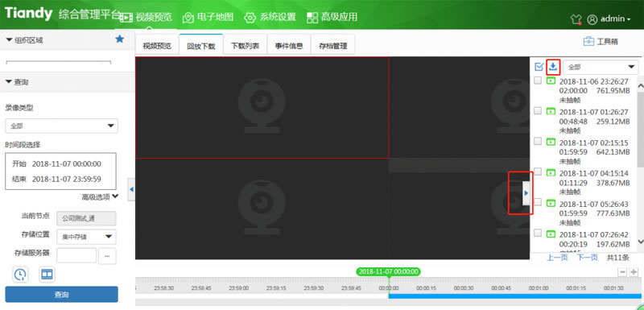Check the 2018-11-07 05:26:43 recording
This screenshot has height=310, width=644.
(x=538, y=202)
